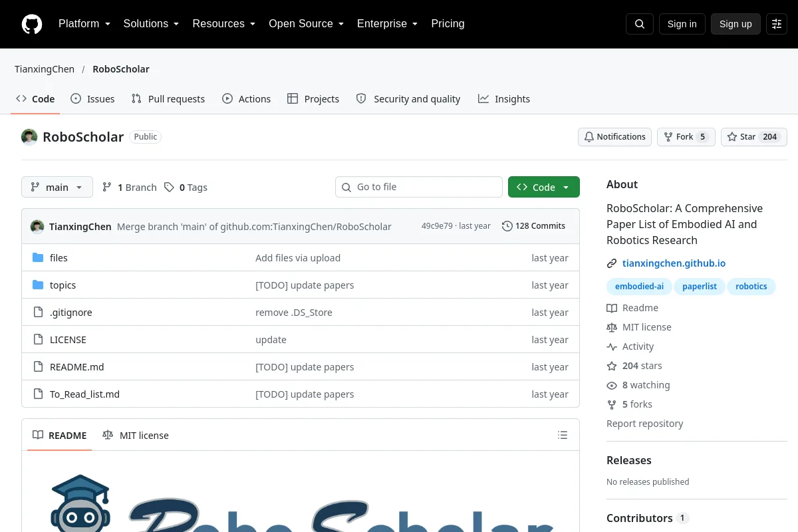
Task: Click the robotics topic tag
Action: click(751, 287)
